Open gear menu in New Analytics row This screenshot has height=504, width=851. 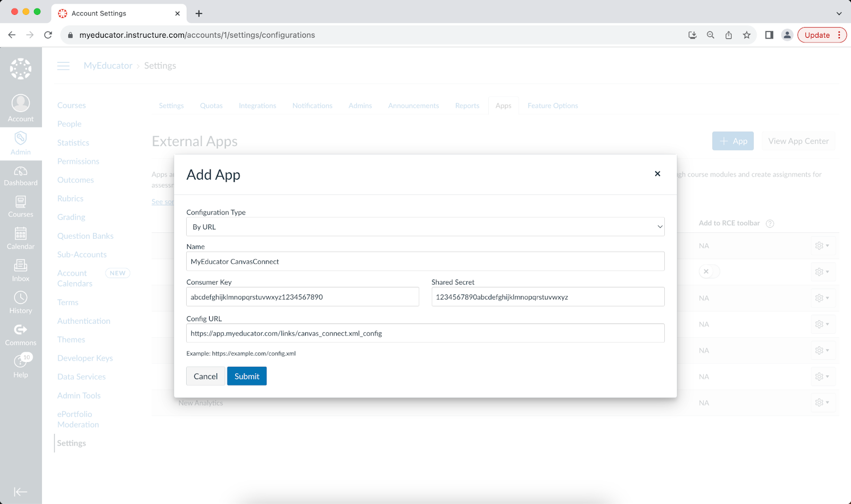(822, 402)
